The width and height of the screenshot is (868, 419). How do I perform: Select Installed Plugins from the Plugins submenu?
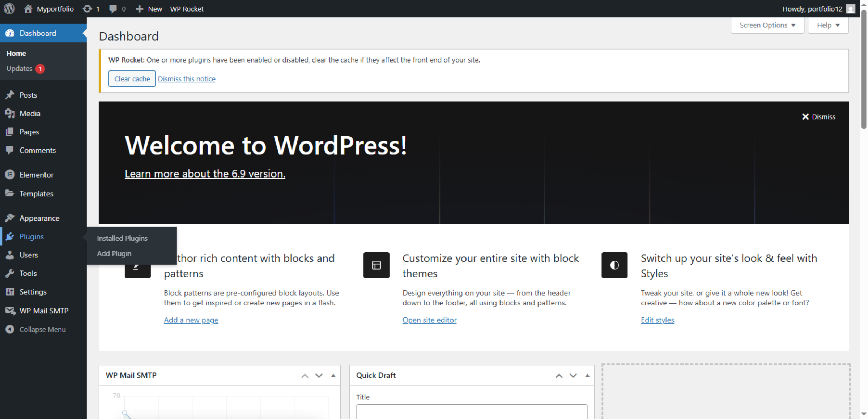pos(122,238)
